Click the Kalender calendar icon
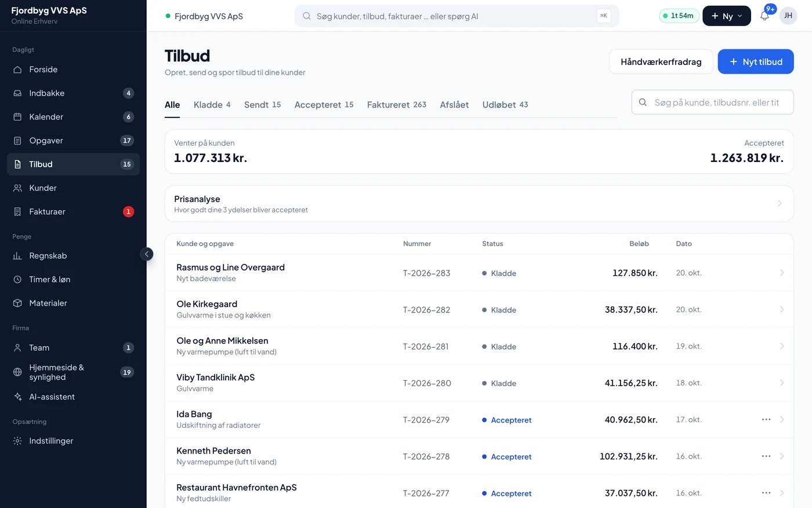Viewport: 812px width, 508px height. (x=17, y=117)
